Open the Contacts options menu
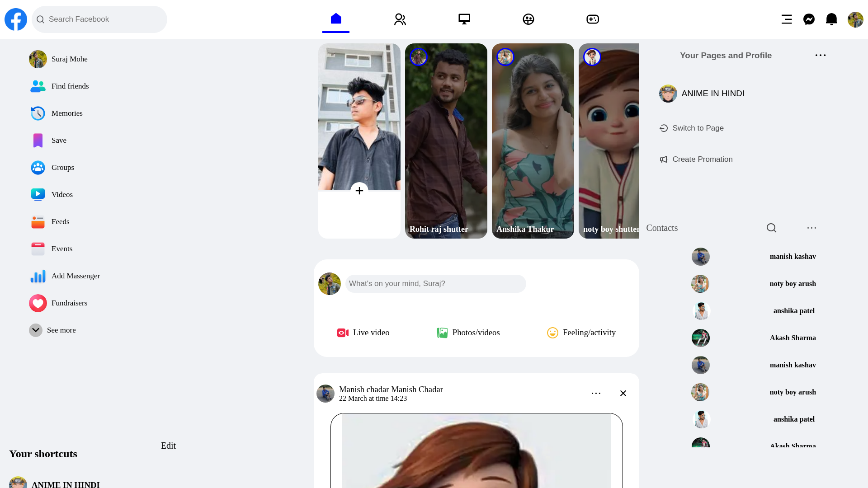This screenshot has width=868, height=488. pos(811,228)
